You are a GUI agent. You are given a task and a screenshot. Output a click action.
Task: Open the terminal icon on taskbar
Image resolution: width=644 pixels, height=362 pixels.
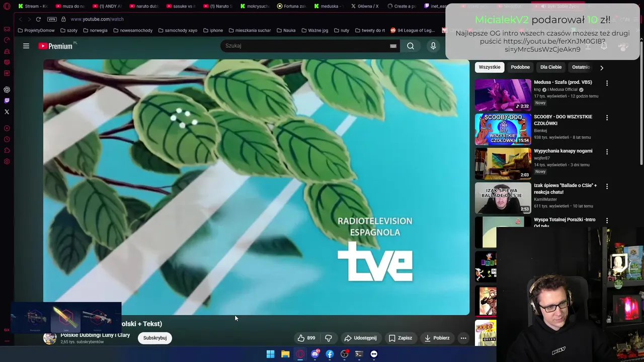359,354
